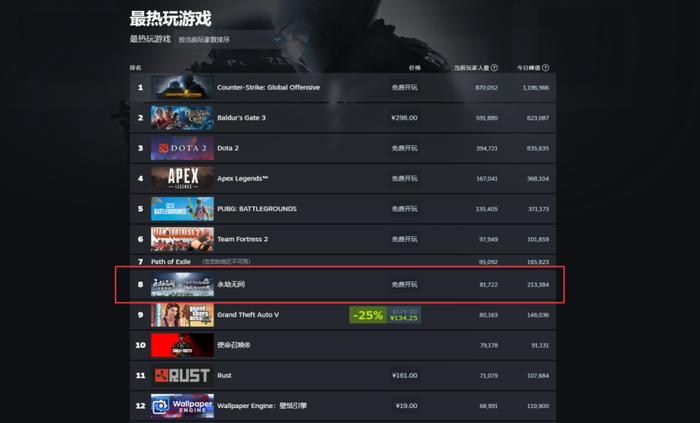Click the Baldur's Gate 3 cover image
Viewport: 700px width, 423px height.
click(x=182, y=117)
